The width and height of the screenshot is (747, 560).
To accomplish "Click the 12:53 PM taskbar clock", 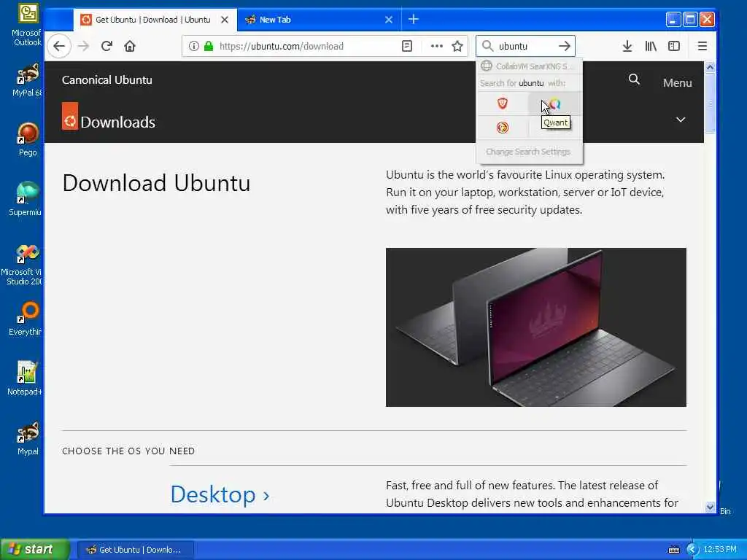I will click(720, 550).
